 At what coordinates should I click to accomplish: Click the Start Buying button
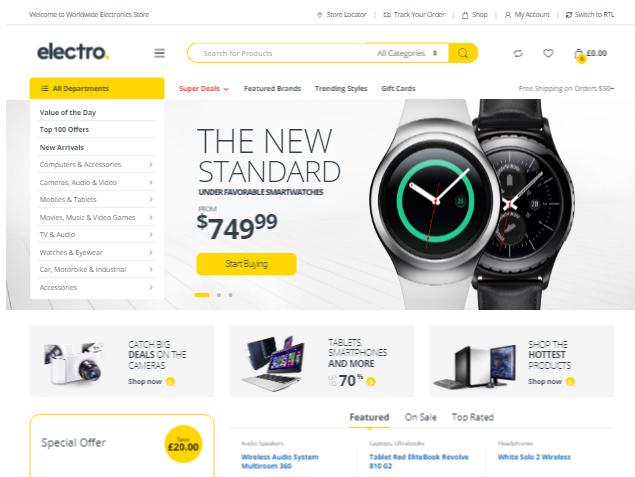pyautogui.click(x=246, y=264)
